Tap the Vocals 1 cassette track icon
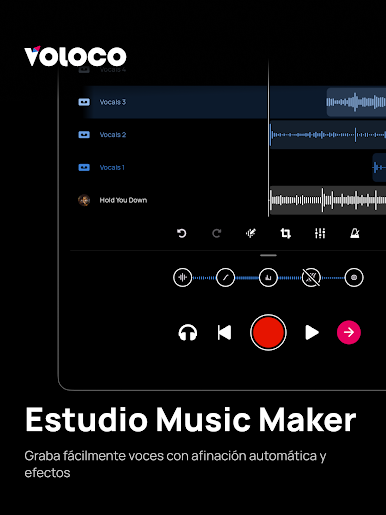Screen dimensions: 386x515 coord(84,167)
